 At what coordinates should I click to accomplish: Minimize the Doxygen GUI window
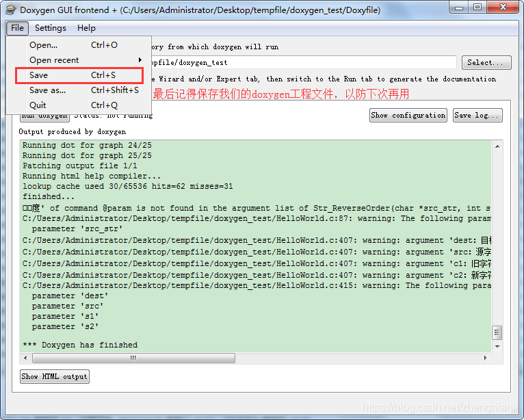pos(459,8)
